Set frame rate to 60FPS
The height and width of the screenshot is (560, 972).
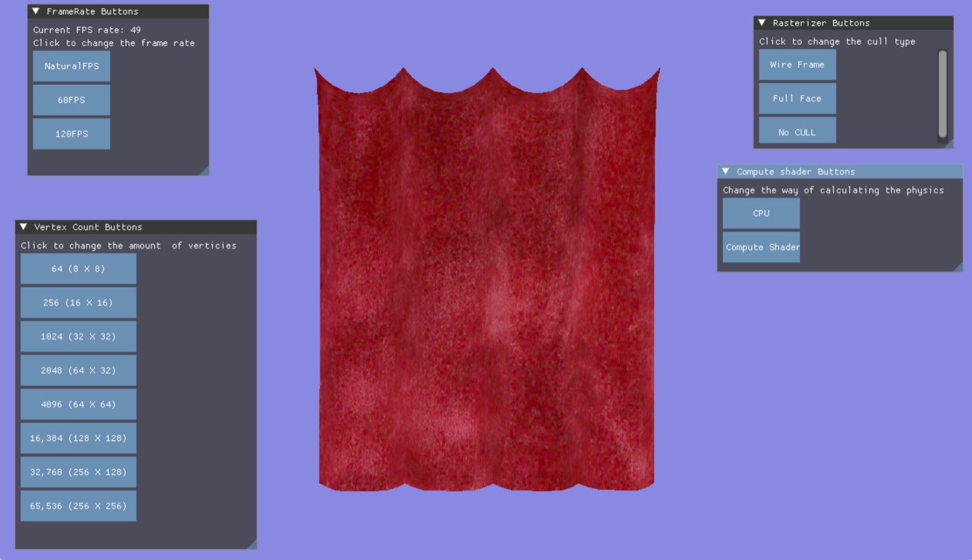(x=71, y=100)
